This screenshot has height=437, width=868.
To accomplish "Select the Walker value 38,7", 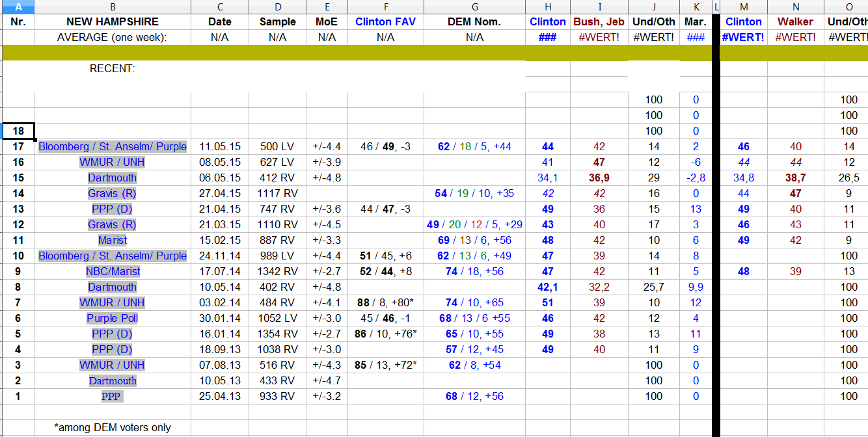I will pos(796,178).
